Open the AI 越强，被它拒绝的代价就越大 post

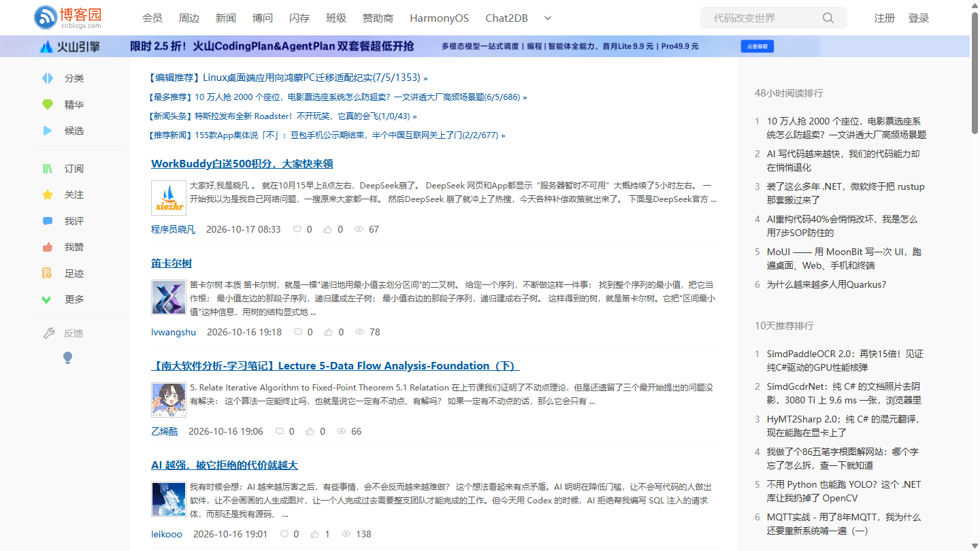click(x=225, y=465)
